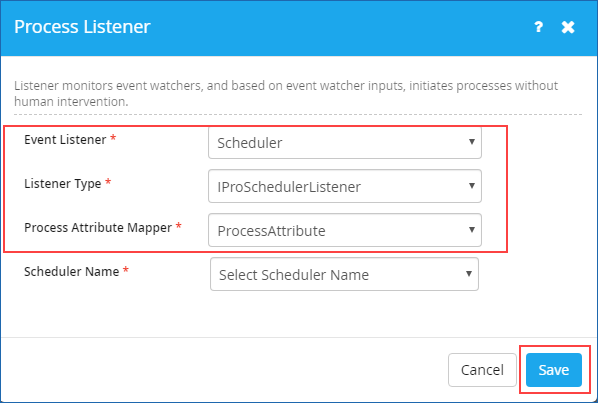
Task: Click the Scheduler Name field label
Action: tap(72, 271)
